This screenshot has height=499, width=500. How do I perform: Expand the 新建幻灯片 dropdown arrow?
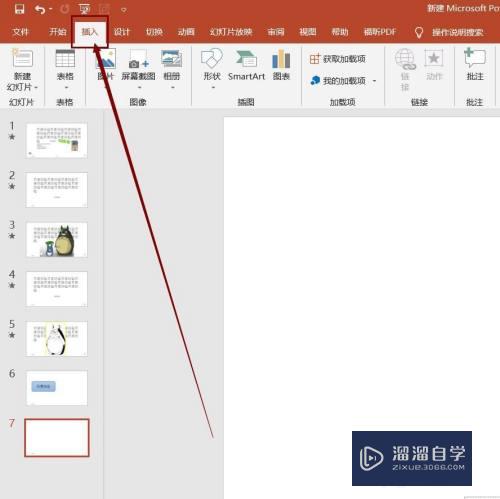(36, 88)
